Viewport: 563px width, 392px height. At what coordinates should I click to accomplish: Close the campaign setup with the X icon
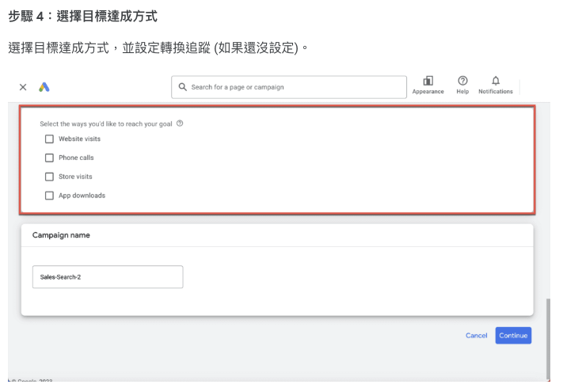click(x=23, y=87)
